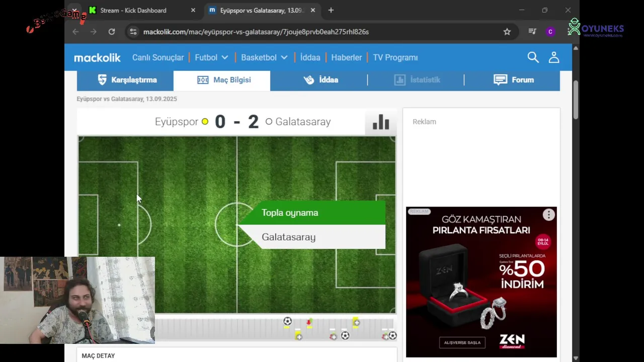
Task: Click the pitch icon on Maç Bilgisi tab
Action: (203, 80)
